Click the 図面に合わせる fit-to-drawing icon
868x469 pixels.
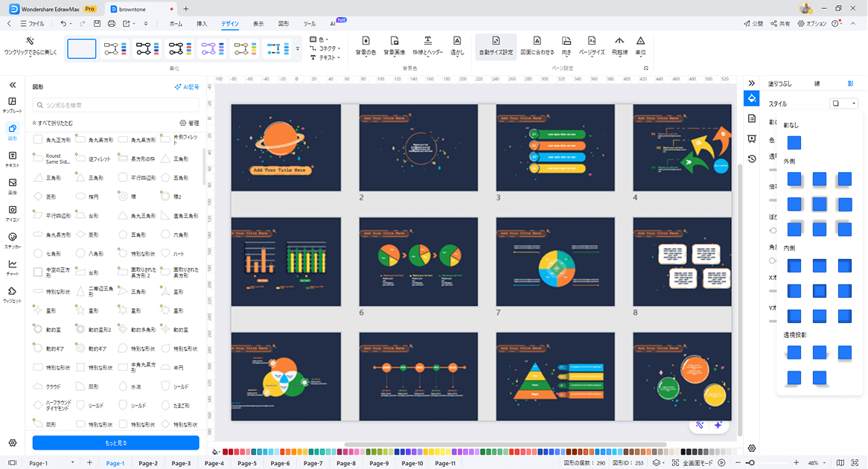pyautogui.click(x=536, y=42)
